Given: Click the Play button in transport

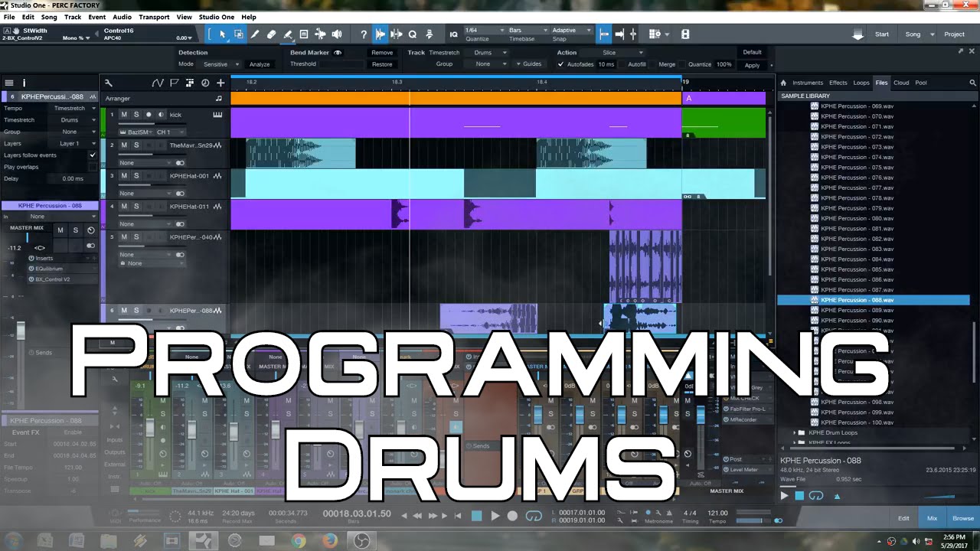Looking at the screenshot, I should (x=495, y=516).
